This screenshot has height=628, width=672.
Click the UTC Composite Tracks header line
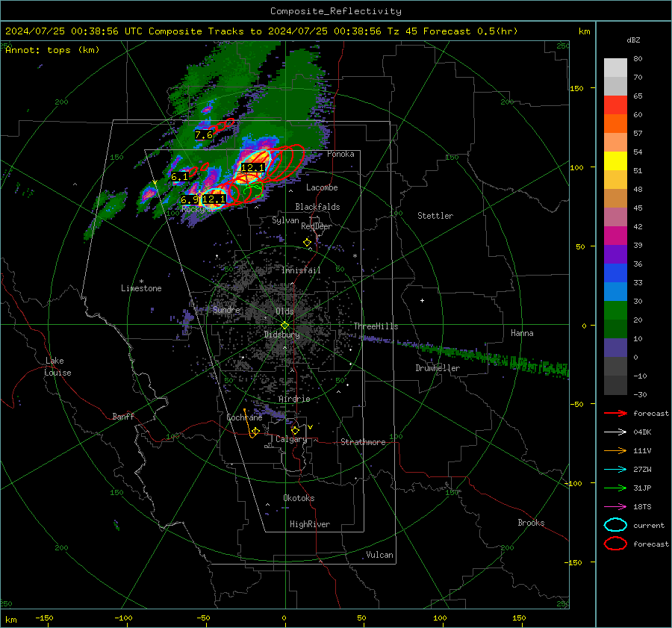click(261, 31)
